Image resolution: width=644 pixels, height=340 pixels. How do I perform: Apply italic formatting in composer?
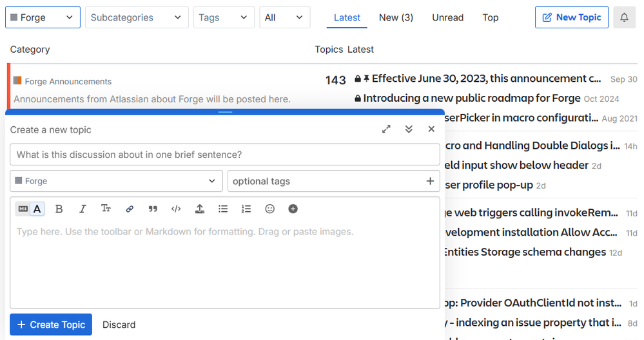point(83,209)
